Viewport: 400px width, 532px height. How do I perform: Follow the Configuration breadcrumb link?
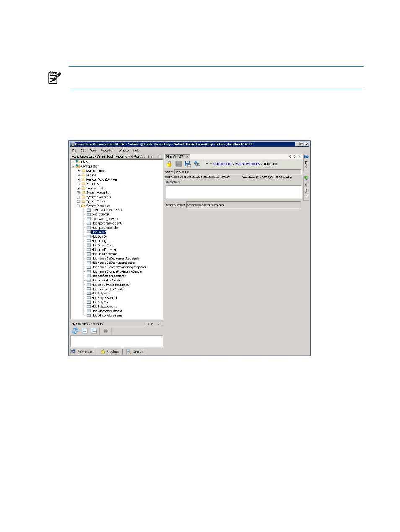222,164
